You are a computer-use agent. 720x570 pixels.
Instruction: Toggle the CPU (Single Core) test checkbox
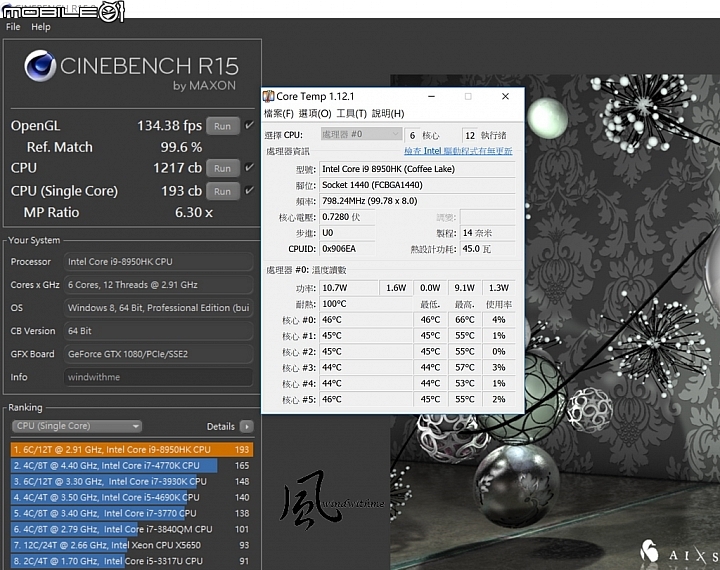pyautogui.click(x=249, y=190)
